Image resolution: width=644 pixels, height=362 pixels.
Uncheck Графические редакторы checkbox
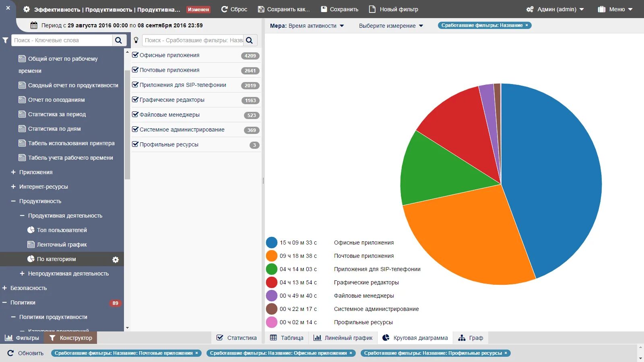tap(135, 100)
